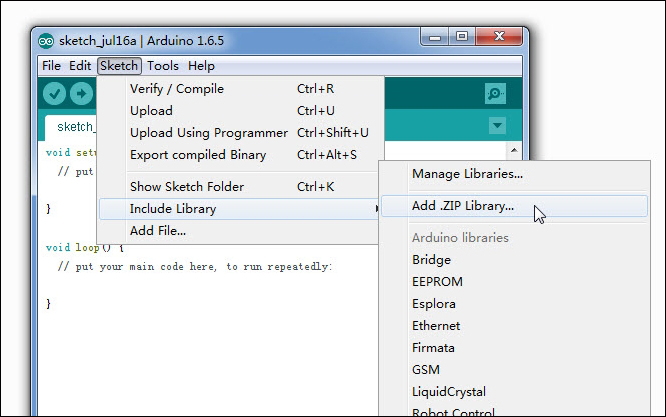
Task: Expand the Include Library submenu arrow
Action: coord(376,208)
